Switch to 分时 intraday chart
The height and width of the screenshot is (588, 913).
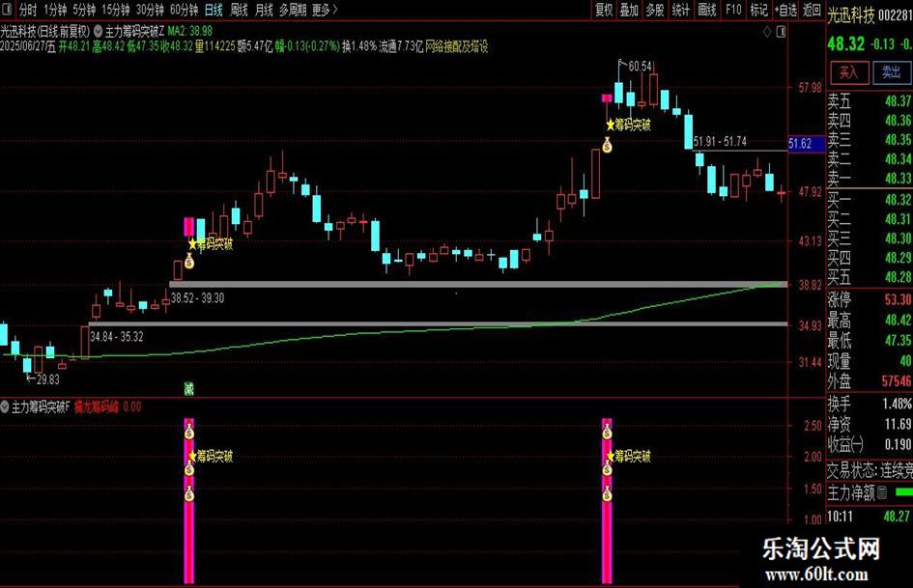[x=27, y=10]
